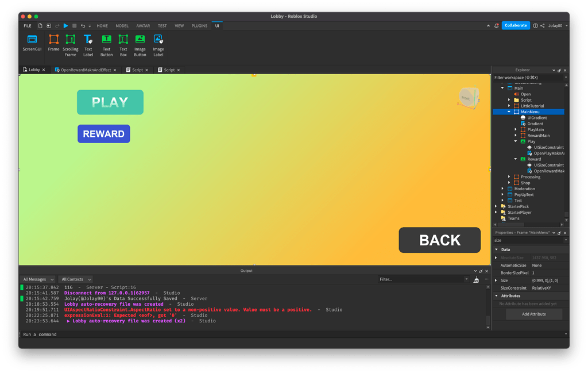Click the Collaborate button
The image size is (588, 373).
[515, 25]
